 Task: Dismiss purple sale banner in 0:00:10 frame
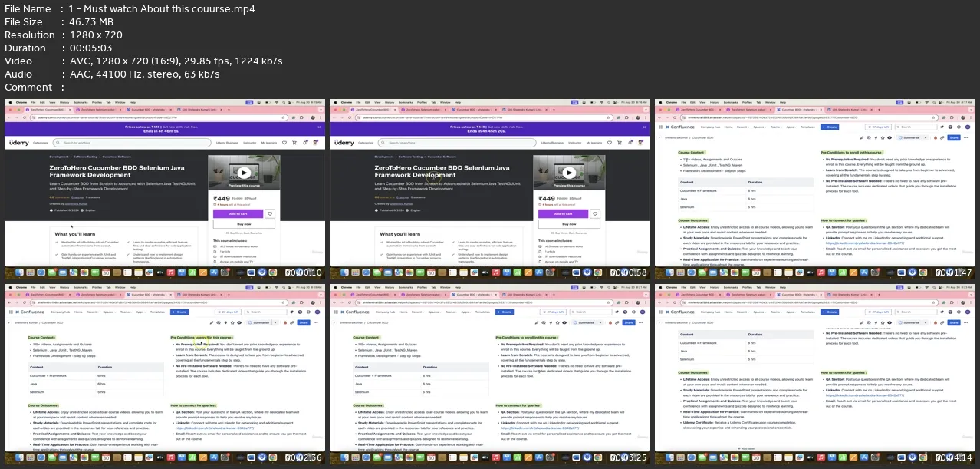click(319, 127)
